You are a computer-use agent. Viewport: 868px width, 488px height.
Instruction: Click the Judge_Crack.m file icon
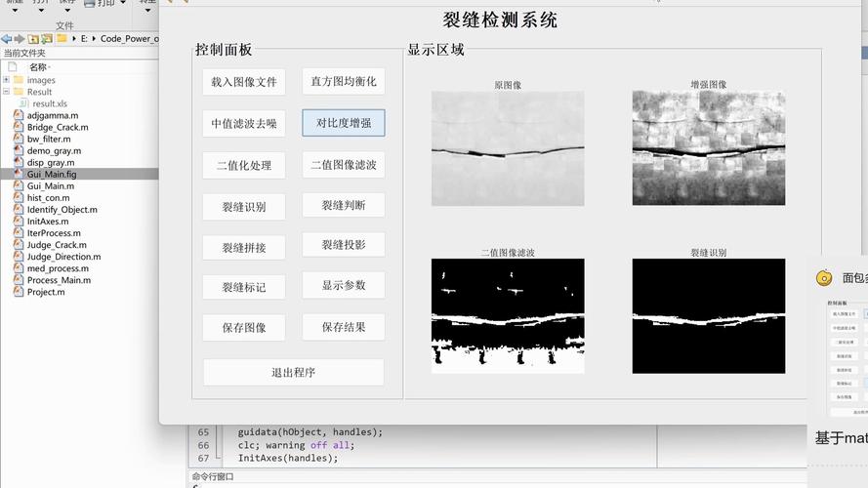[x=19, y=245]
